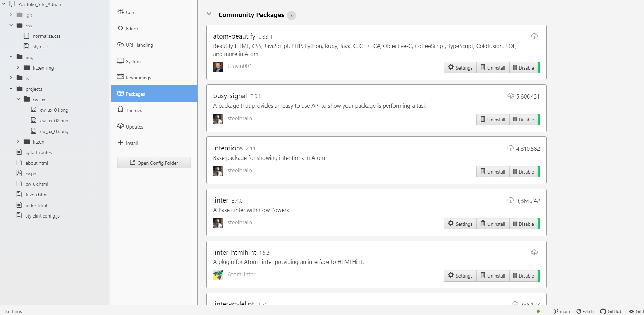
Task: Open the Editor settings section
Action: (x=154, y=29)
